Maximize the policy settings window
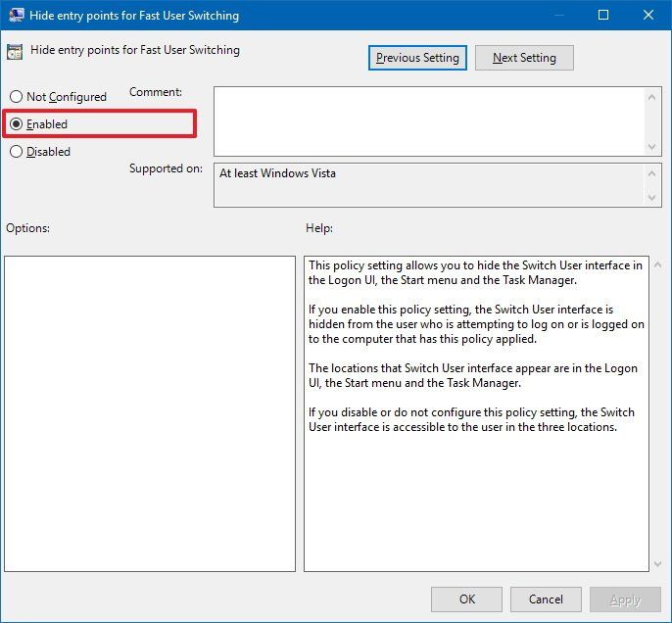Image resolution: width=672 pixels, height=623 pixels. [603, 15]
